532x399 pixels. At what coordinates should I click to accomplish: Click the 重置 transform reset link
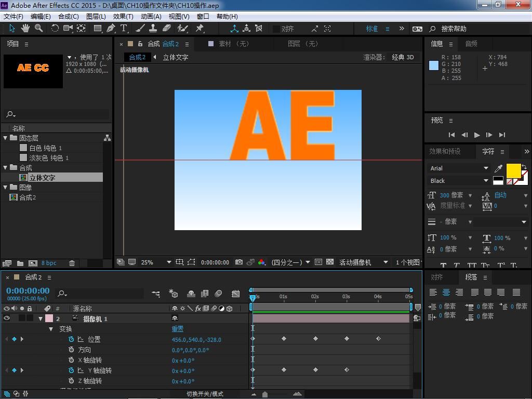[178, 329]
